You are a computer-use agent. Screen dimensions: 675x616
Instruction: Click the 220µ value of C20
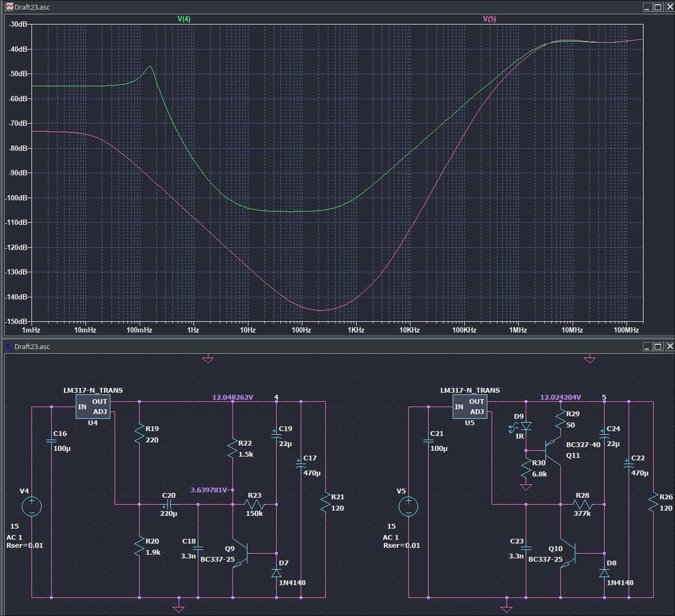pyautogui.click(x=168, y=514)
